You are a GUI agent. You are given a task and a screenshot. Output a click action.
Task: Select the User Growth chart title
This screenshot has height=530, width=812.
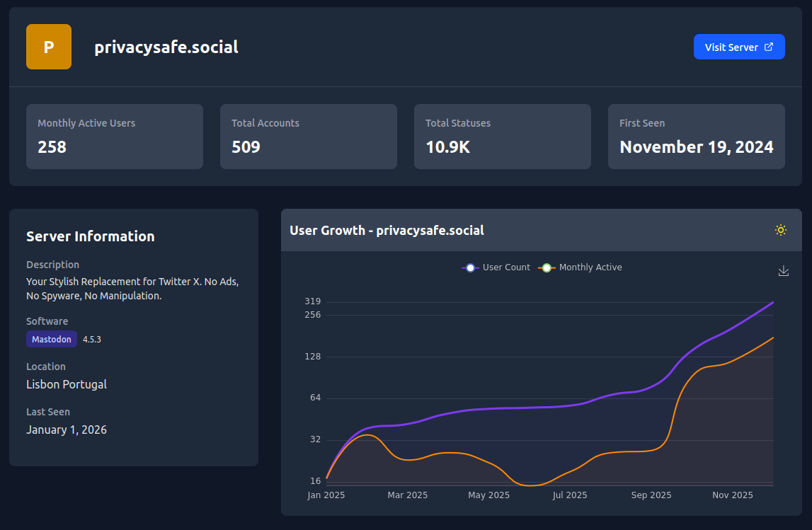[x=387, y=230]
